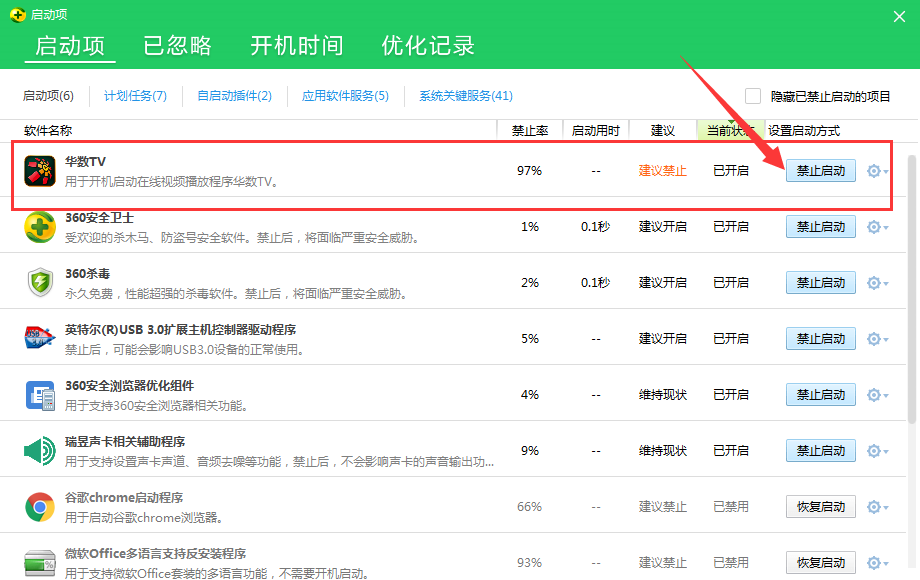
Task: Click the 360安全卫士 shield icon
Action: [40, 226]
